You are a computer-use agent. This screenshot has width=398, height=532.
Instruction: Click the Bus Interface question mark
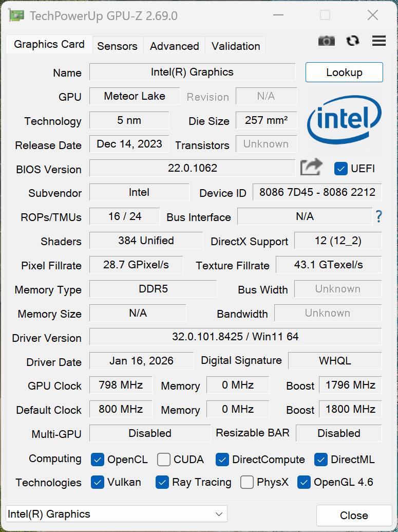coord(379,216)
